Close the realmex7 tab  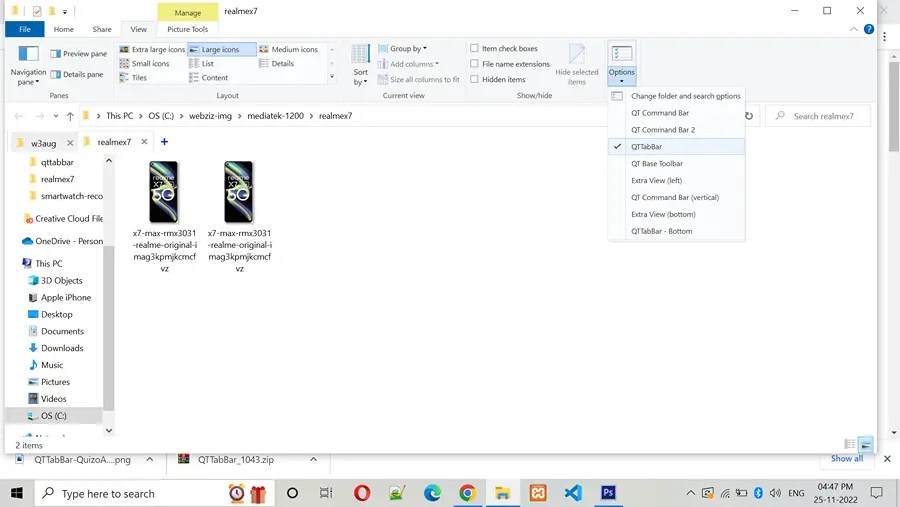[144, 142]
